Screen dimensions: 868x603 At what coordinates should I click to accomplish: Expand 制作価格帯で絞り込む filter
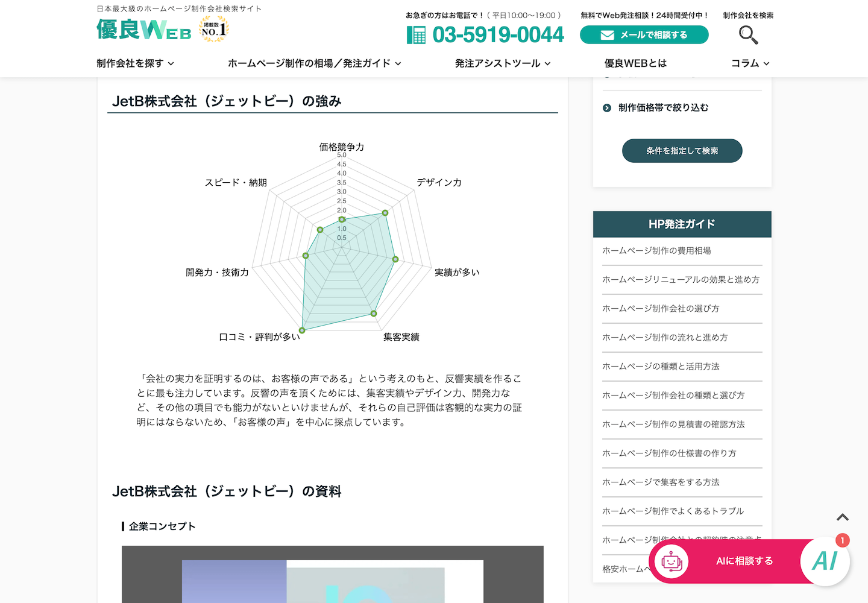point(664,108)
